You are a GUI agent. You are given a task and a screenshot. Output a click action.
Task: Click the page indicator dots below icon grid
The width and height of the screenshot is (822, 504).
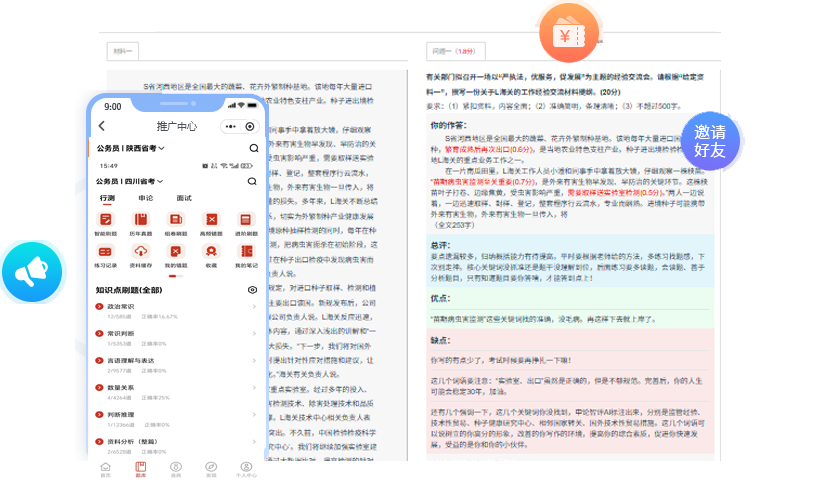pos(176,276)
